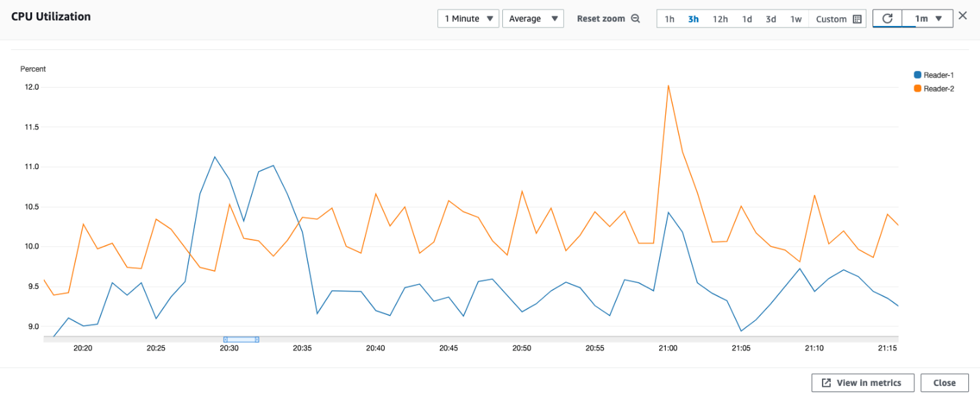Select the 1h time range
Screen dimensions: 980x397
(x=669, y=19)
